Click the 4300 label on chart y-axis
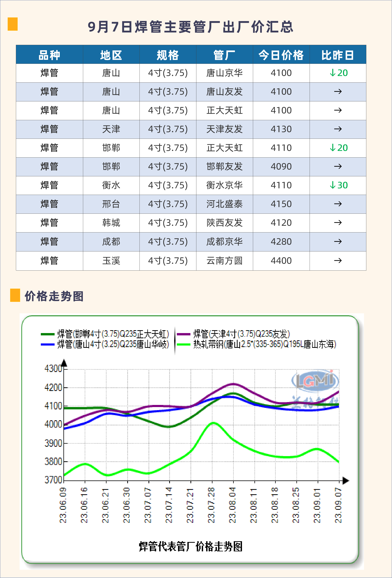392x578 pixels. coord(53,368)
